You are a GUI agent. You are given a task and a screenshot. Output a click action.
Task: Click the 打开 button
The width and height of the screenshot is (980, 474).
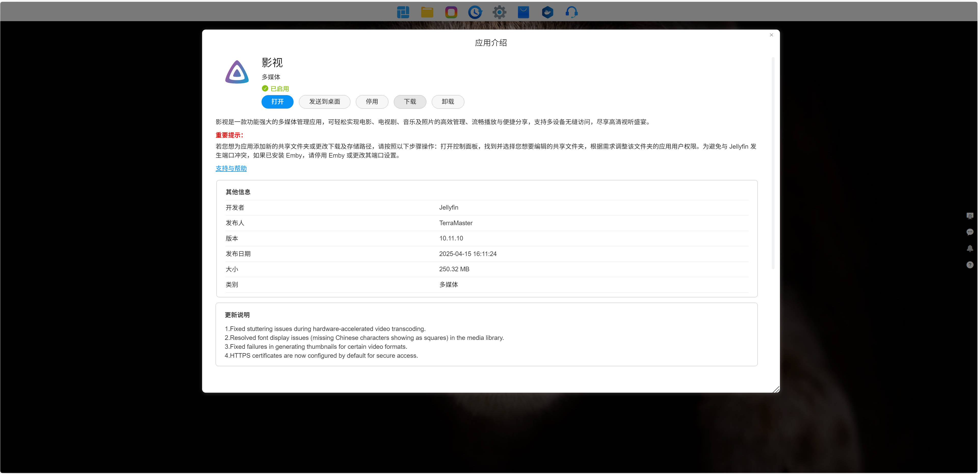pyautogui.click(x=277, y=102)
